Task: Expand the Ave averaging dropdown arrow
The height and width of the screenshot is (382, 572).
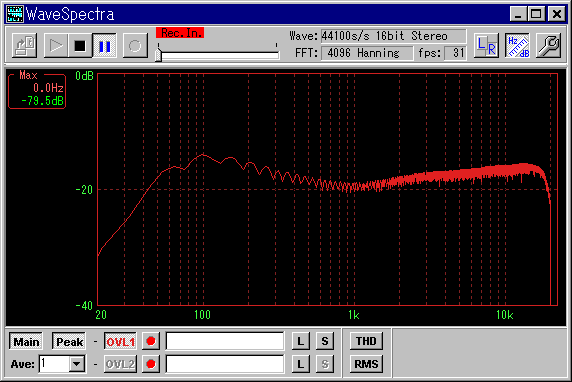Action: (x=77, y=364)
